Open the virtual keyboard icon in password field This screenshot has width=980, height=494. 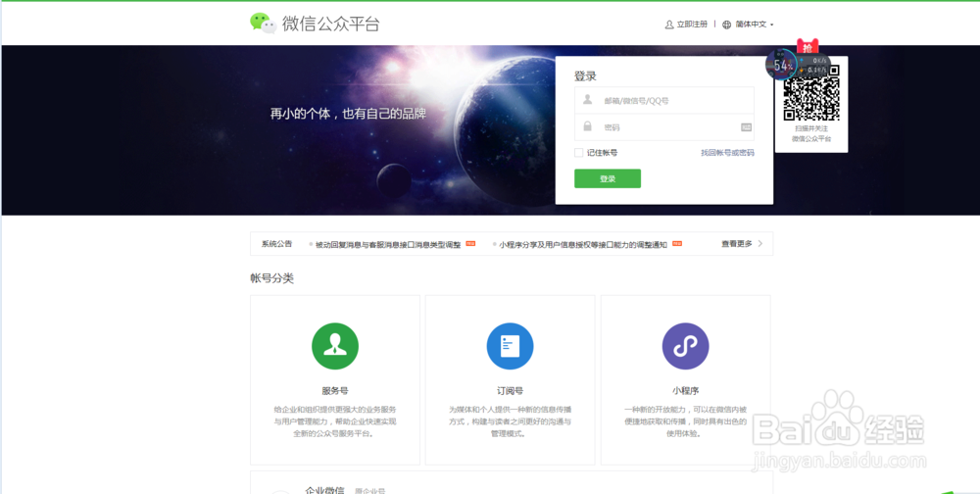pos(746,127)
